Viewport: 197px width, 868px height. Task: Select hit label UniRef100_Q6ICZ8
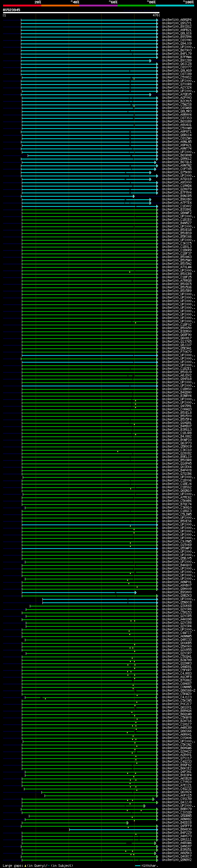coord(176,64)
